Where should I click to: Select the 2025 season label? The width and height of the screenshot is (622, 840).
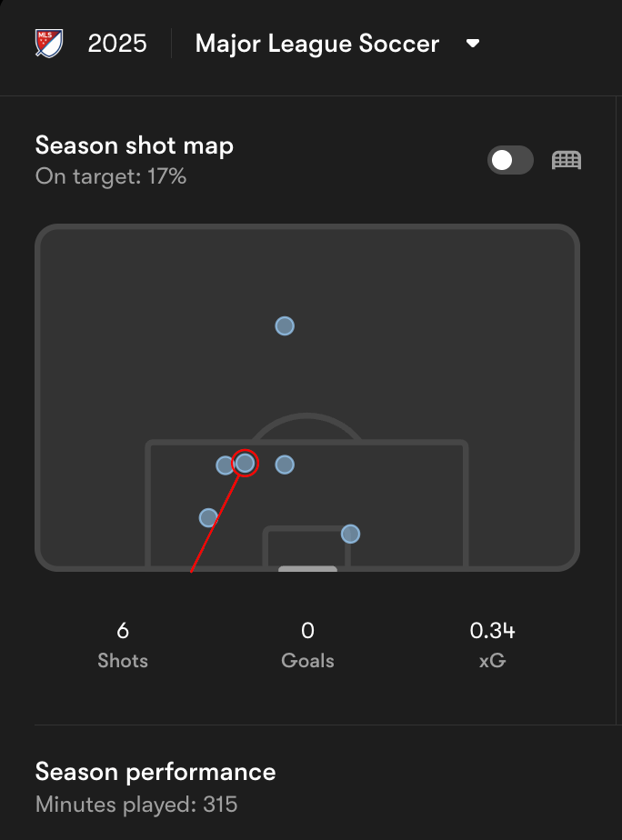117,44
